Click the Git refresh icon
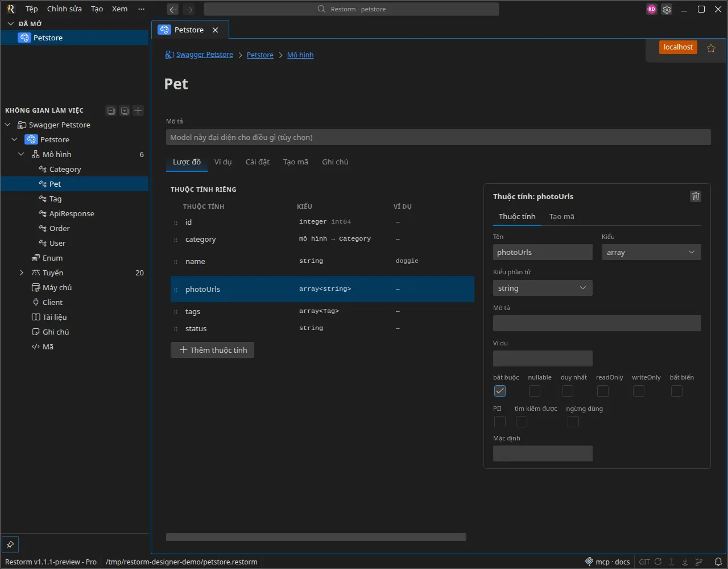728x569 pixels. pyautogui.click(x=658, y=562)
